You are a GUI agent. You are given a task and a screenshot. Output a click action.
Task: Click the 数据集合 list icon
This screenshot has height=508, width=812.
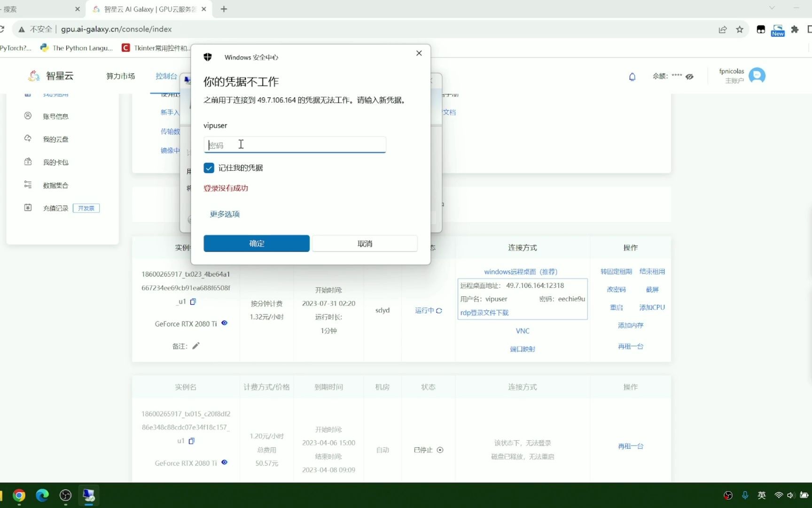click(28, 184)
